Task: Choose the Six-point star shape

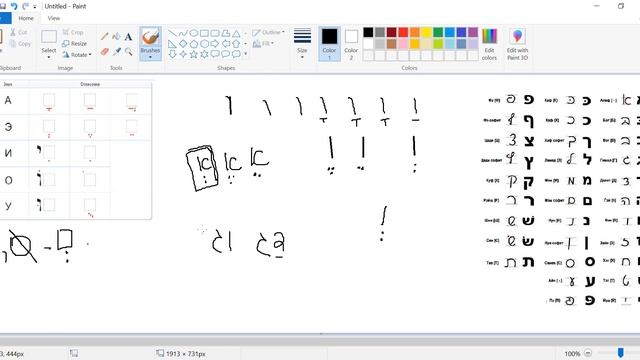Action: click(x=204, y=54)
